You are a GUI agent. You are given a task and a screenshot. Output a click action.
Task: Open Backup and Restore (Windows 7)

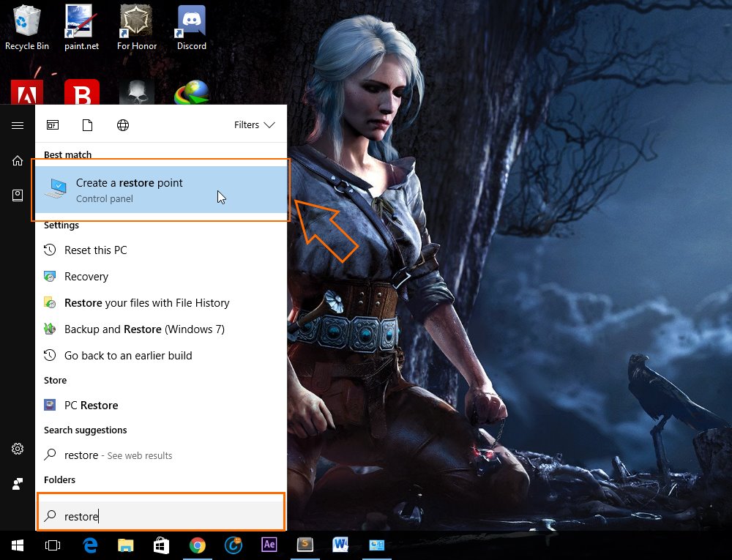coord(161,329)
